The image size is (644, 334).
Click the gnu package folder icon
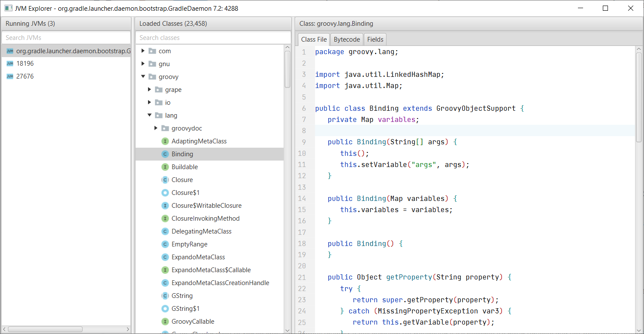pyautogui.click(x=152, y=64)
